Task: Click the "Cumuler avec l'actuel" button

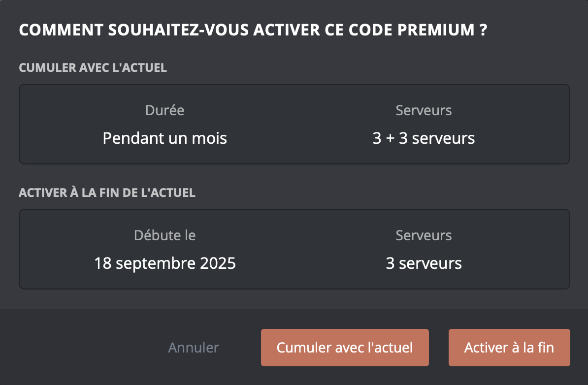Action: 345,347
